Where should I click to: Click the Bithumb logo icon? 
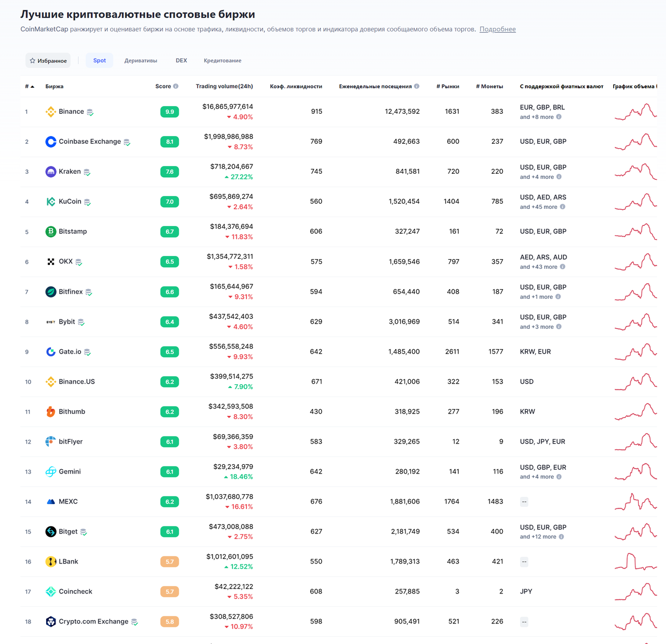[51, 411]
